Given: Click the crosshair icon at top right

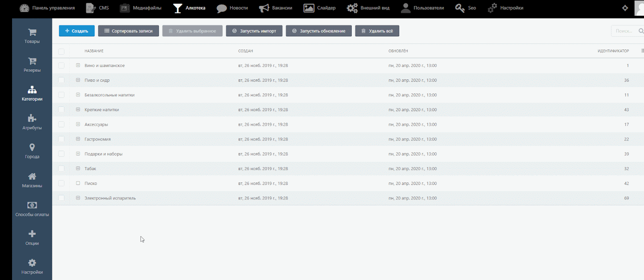Looking at the screenshot, I should [625, 8].
